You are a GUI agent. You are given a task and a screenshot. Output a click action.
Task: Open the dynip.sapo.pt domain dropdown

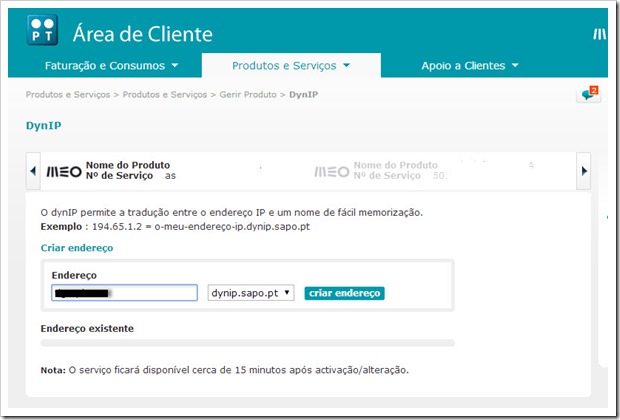(251, 293)
